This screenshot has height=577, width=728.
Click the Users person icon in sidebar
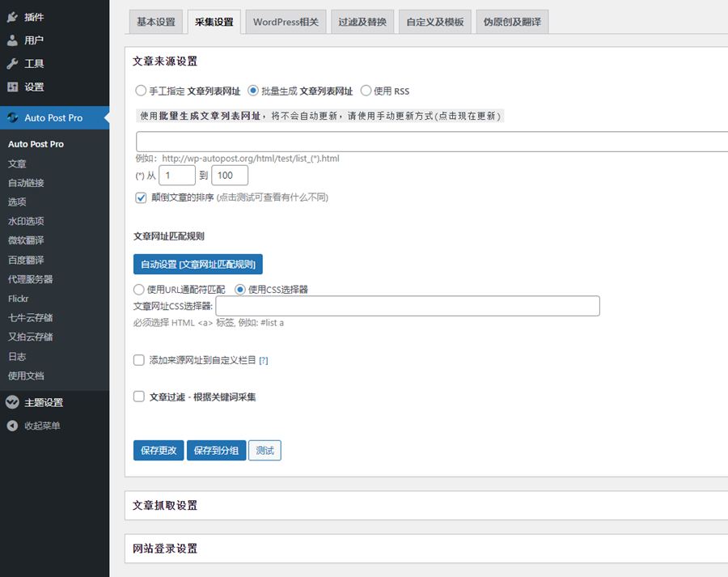click(12, 40)
